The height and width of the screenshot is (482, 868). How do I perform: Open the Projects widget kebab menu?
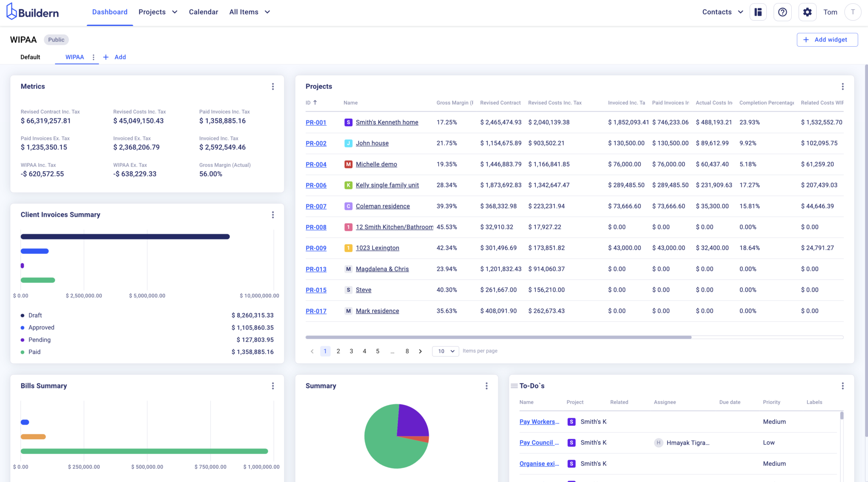[843, 86]
